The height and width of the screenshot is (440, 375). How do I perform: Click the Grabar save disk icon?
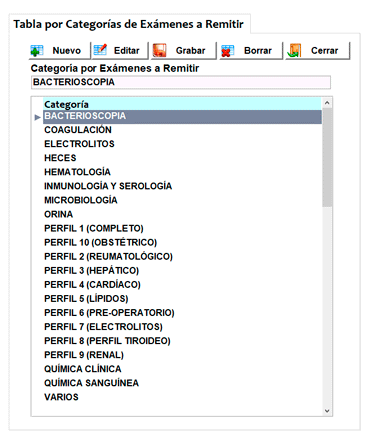[160, 51]
